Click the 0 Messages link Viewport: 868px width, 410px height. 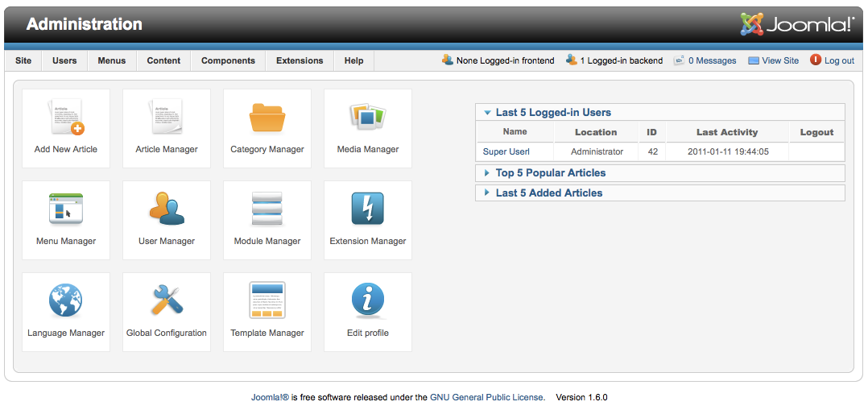(712, 61)
